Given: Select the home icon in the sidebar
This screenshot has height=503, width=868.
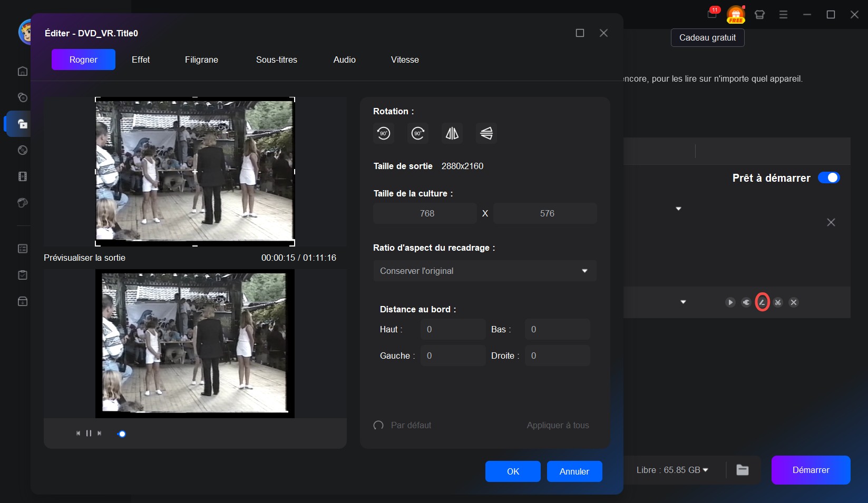Looking at the screenshot, I should point(23,71).
